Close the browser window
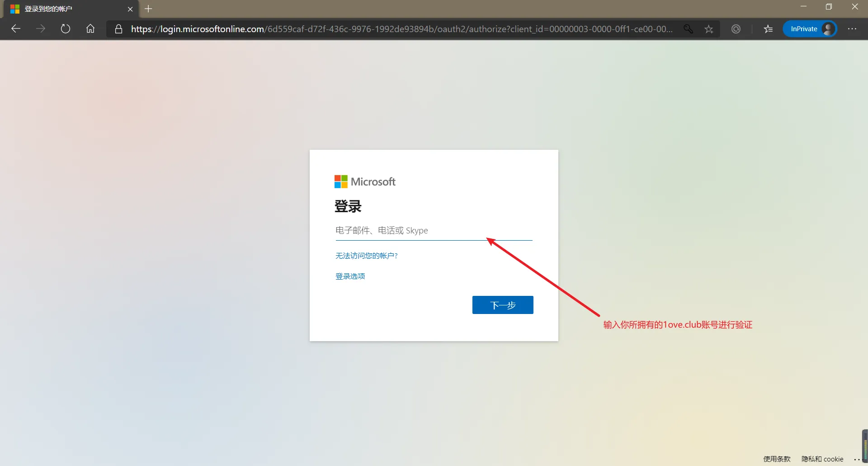868x466 pixels. tap(854, 7)
